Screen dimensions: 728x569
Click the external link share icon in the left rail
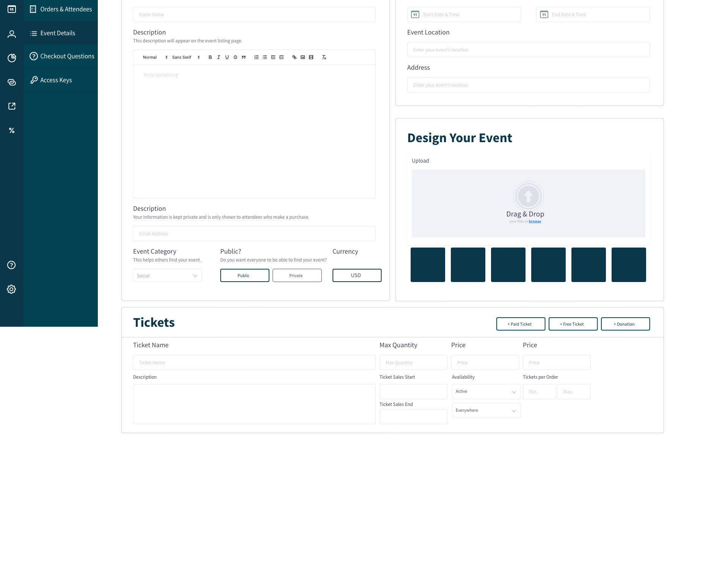[x=12, y=106]
